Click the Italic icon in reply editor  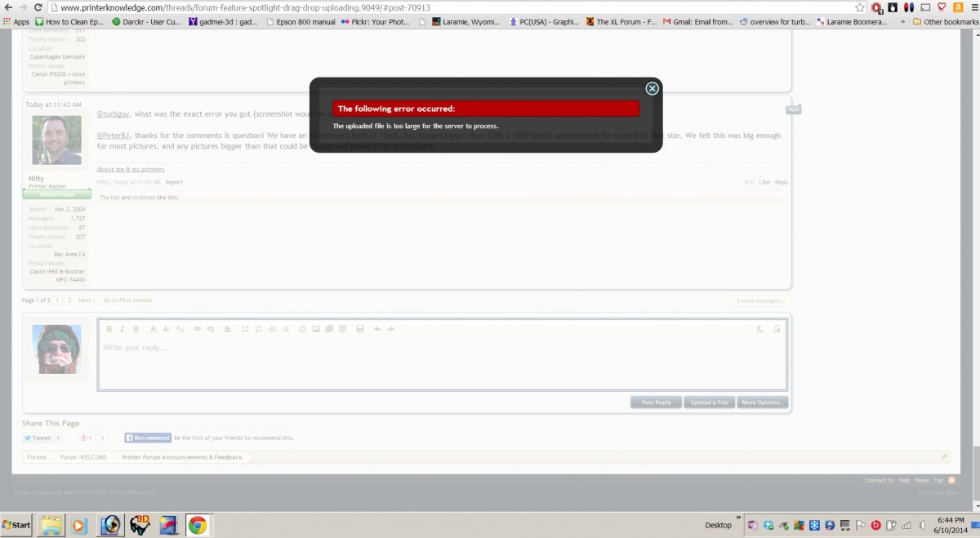(x=122, y=329)
